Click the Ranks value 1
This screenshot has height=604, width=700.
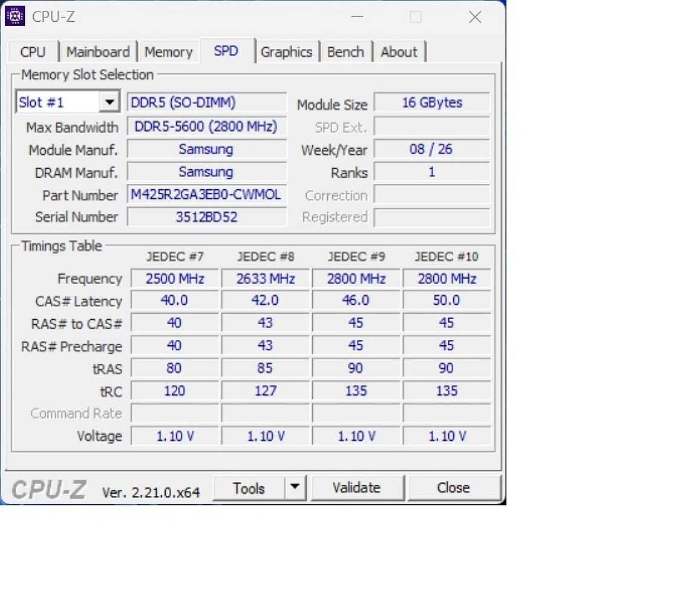coord(432,172)
